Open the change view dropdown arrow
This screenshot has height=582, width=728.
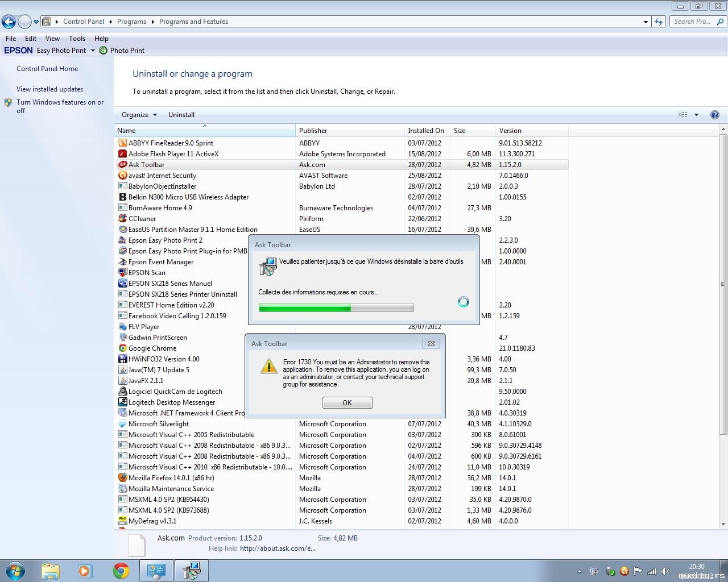coord(696,115)
